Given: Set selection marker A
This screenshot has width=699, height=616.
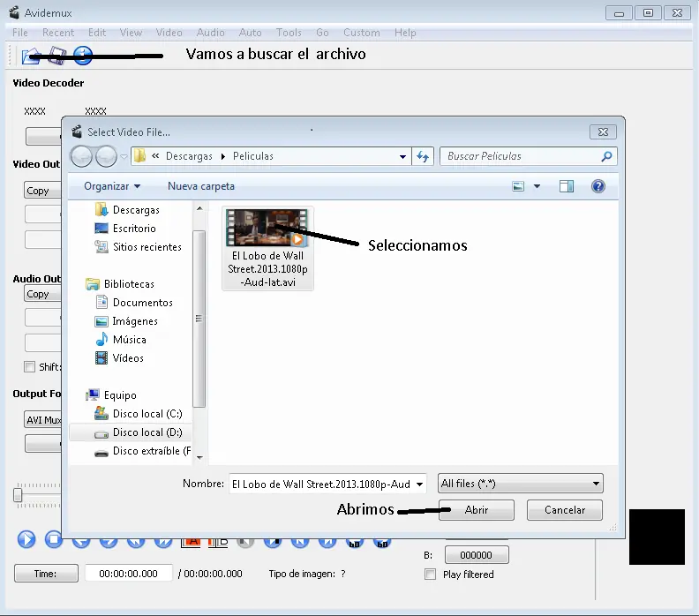Looking at the screenshot, I should [x=192, y=543].
